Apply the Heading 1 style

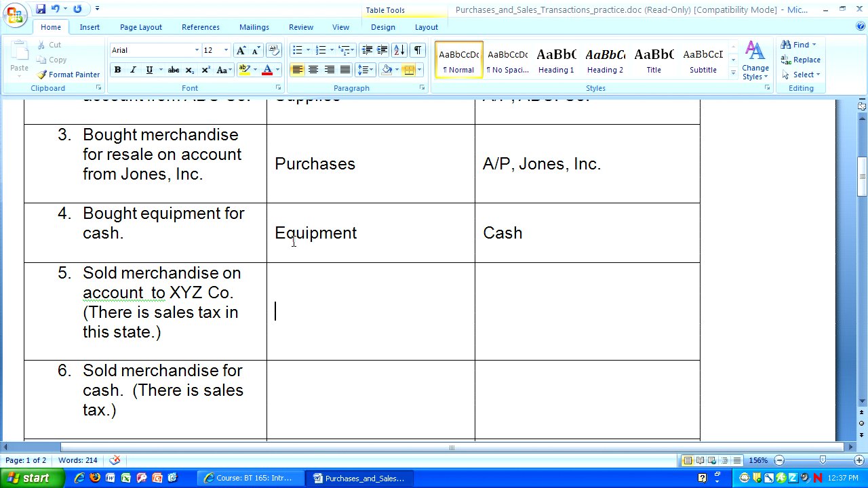click(x=556, y=60)
